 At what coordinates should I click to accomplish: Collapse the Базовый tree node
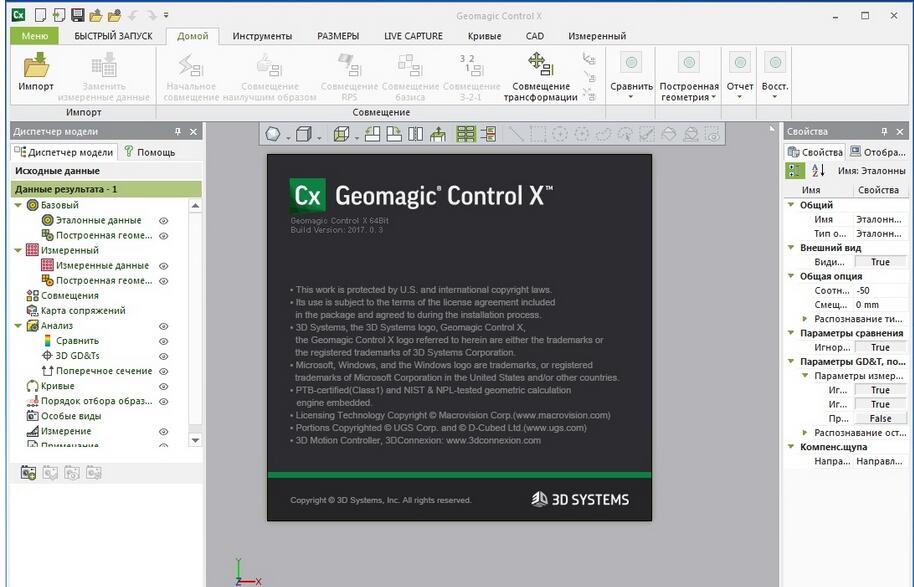click(18, 205)
